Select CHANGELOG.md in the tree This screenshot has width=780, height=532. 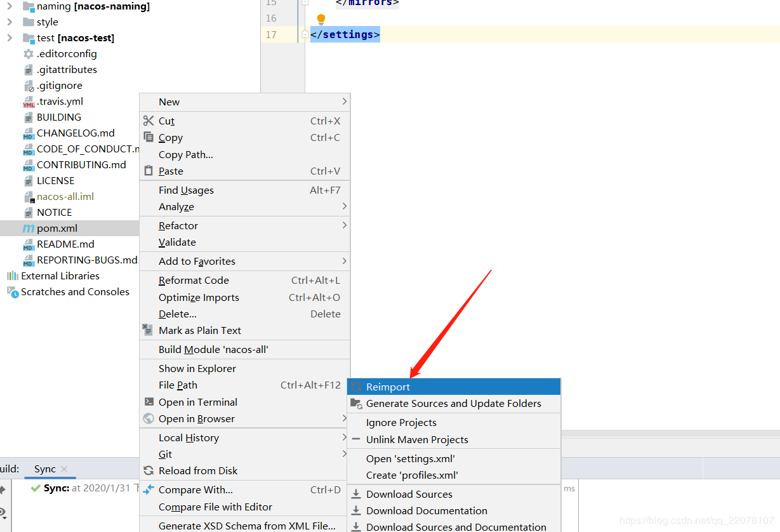tap(76, 133)
